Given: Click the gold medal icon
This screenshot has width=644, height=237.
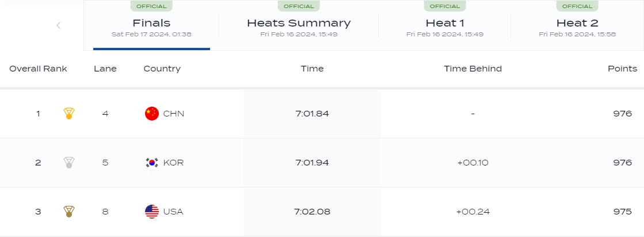Looking at the screenshot, I should pyautogui.click(x=69, y=114).
